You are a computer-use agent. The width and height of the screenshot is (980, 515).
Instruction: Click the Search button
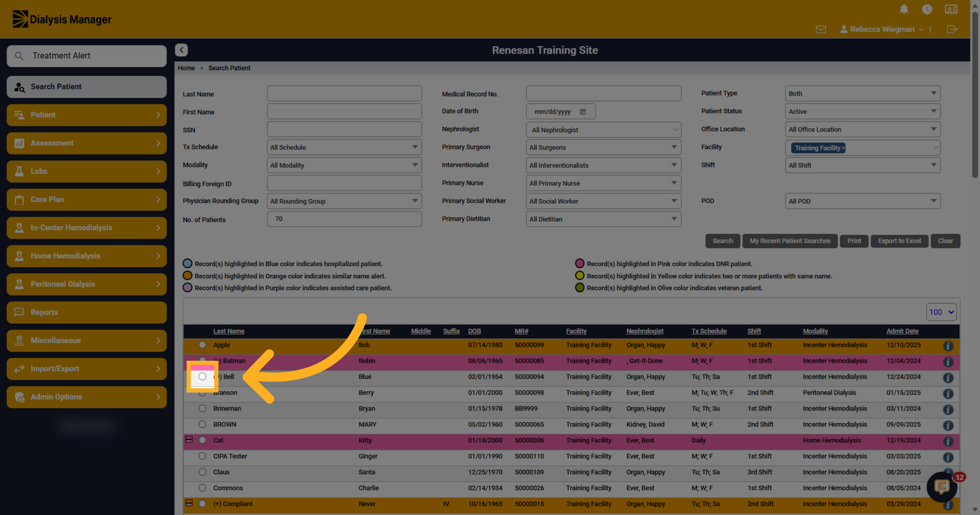722,241
